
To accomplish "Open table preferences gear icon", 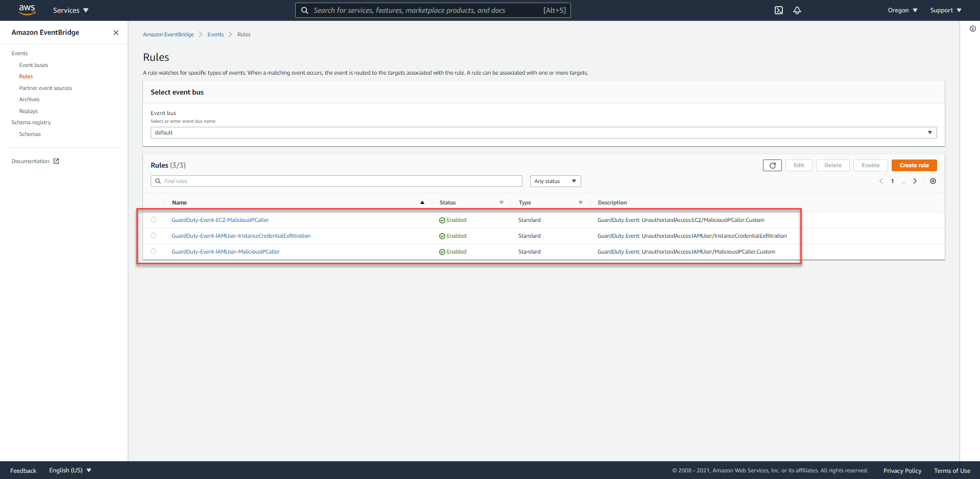I will pos(933,181).
